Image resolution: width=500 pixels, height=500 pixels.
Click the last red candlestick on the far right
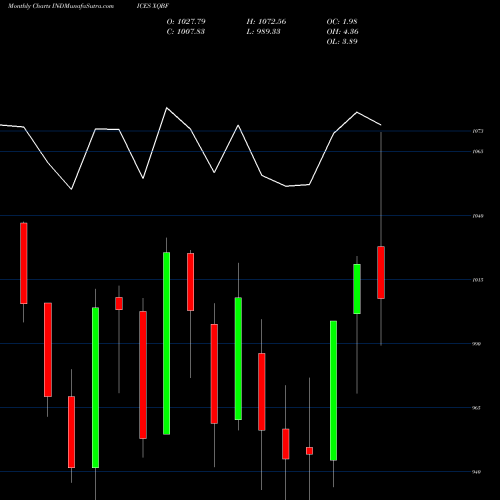pyautogui.click(x=381, y=272)
